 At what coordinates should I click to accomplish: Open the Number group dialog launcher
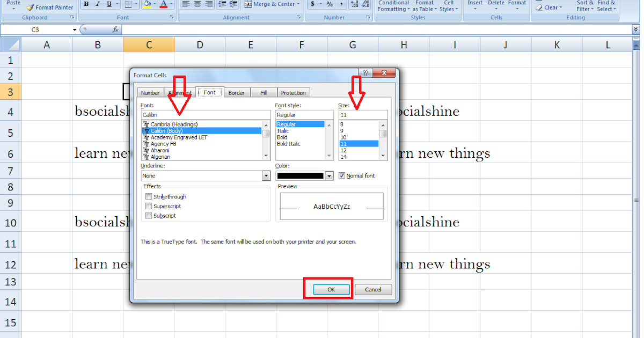(369, 18)
